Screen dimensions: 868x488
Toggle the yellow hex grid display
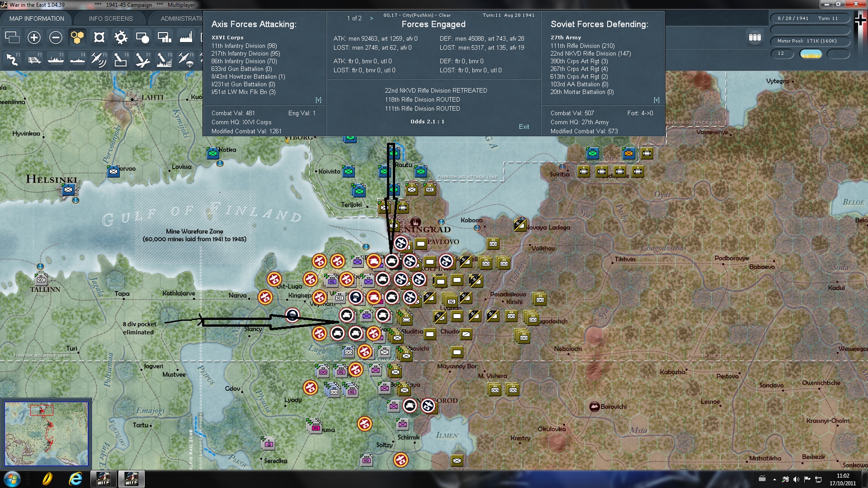pos(77,38)
